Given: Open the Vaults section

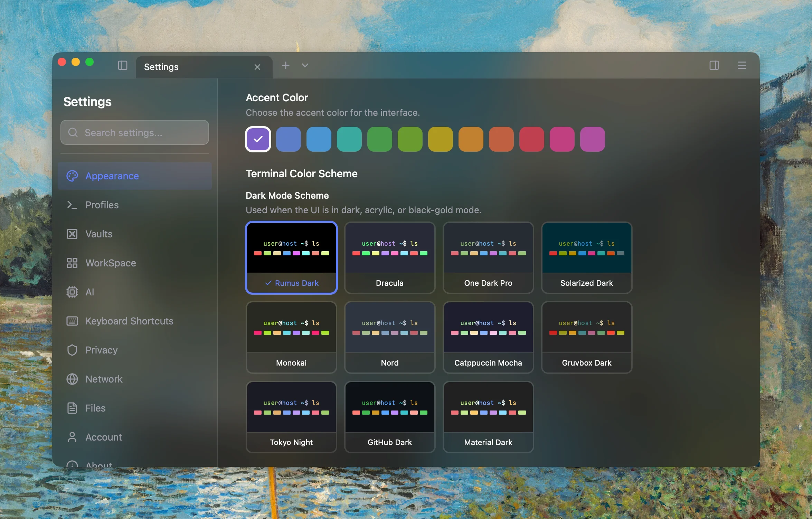Looking at the screenshot, I should 99,234.
